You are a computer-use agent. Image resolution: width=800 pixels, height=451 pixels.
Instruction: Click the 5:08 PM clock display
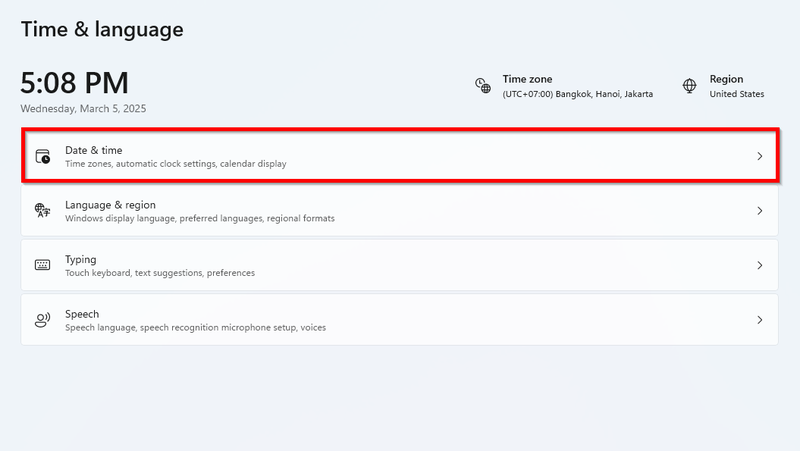click(x=74, y=83)
